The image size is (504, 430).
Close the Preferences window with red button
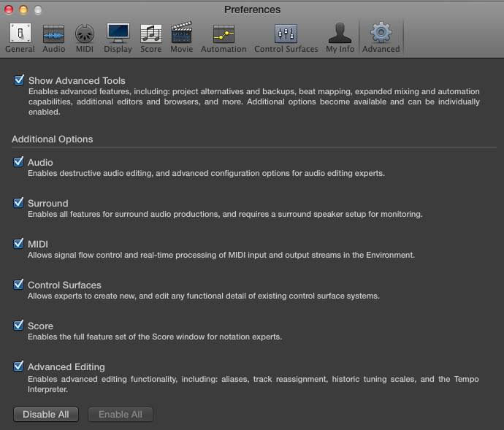(9, 10)
